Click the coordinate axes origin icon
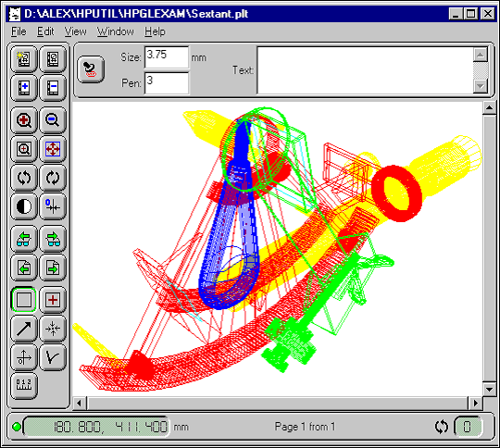Screen dimensions: 500x448 point(24,357)
